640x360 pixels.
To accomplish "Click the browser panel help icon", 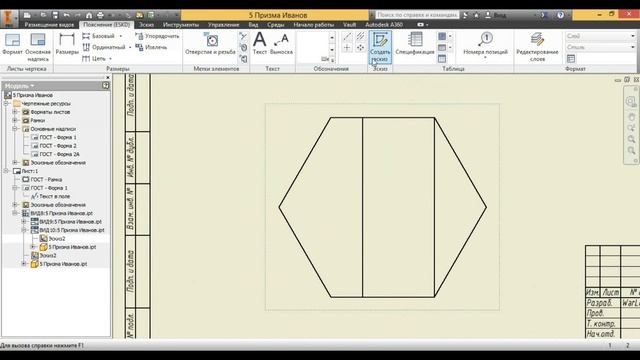I will (x=106, y=85).
